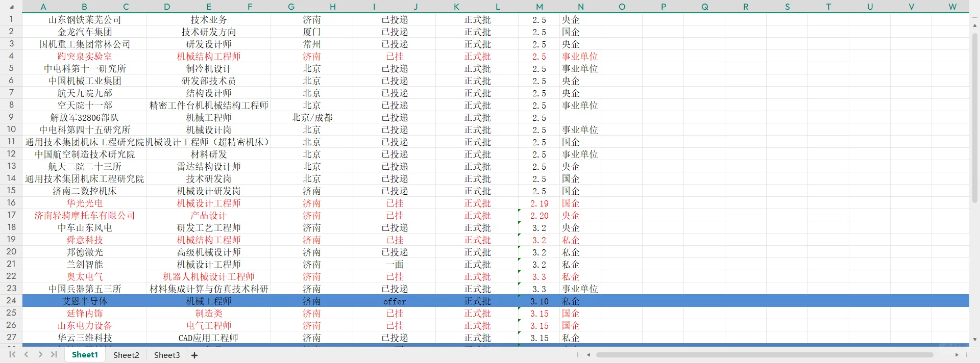Select the cell 华云三维科技
Viewport: 980px width, 363px height.
point(85,338)
